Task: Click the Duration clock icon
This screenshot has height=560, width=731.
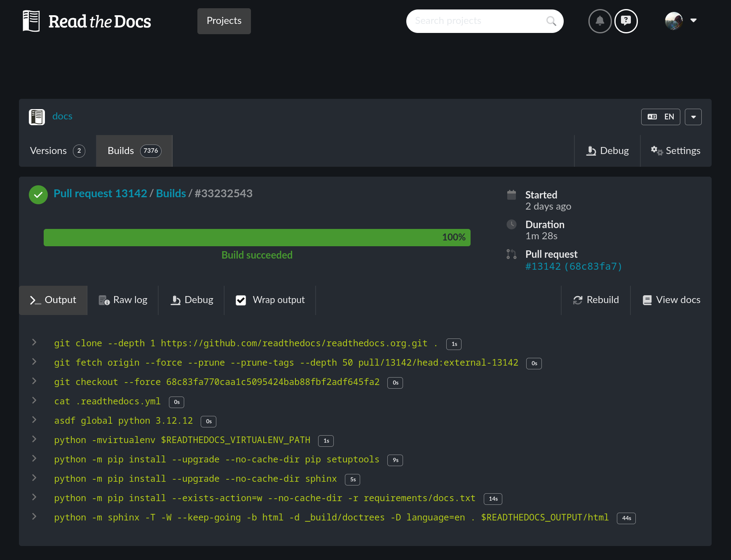Action: pyautogui.click(x=511, y=224)
